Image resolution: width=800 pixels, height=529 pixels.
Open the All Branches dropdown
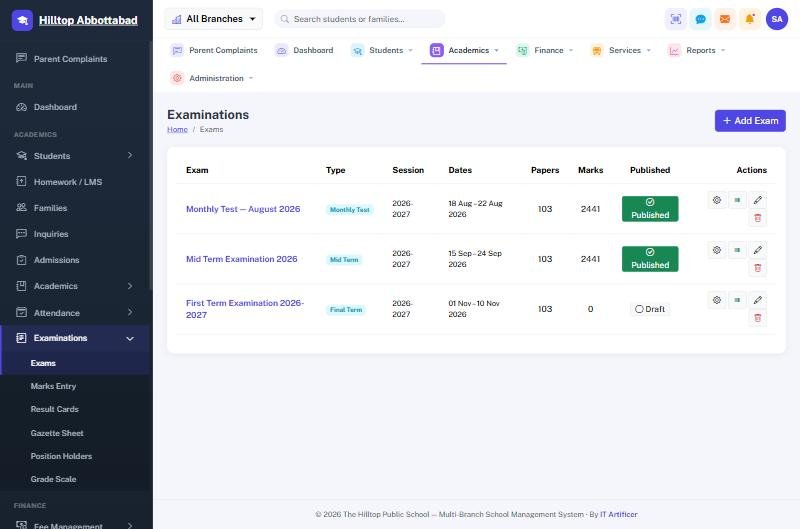[214, 19]
